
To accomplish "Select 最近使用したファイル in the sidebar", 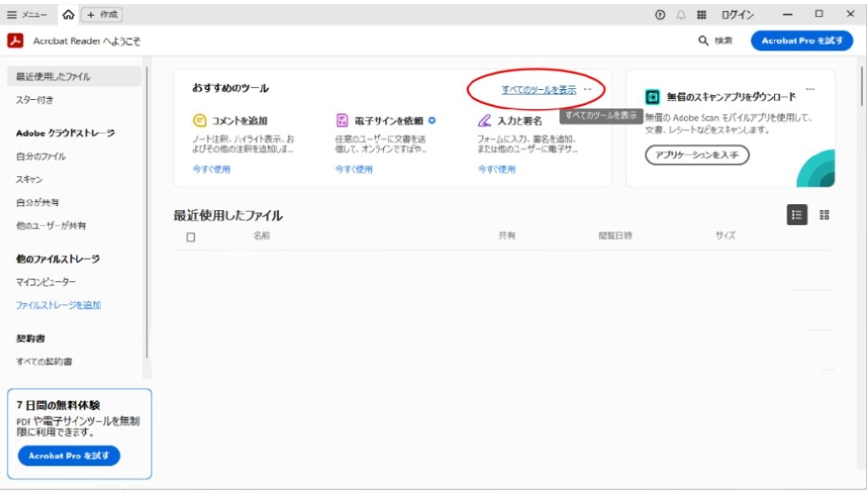I will 75,76.
